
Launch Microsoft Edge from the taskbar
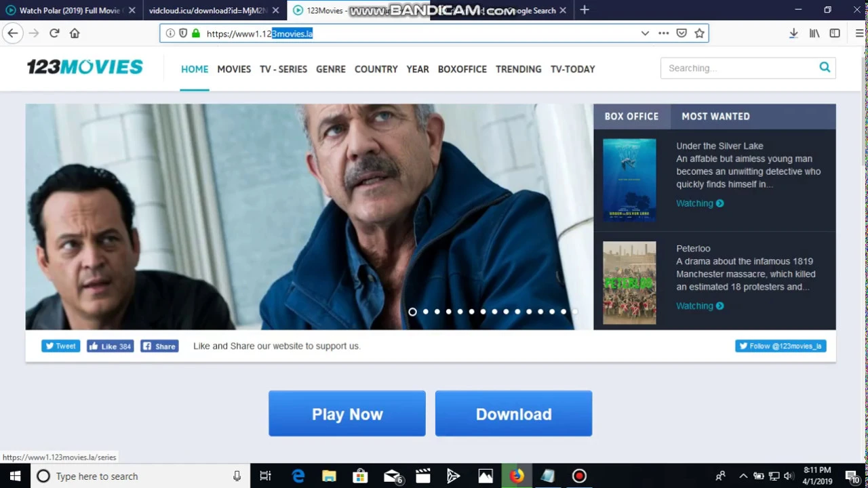[x=298, y=476]
